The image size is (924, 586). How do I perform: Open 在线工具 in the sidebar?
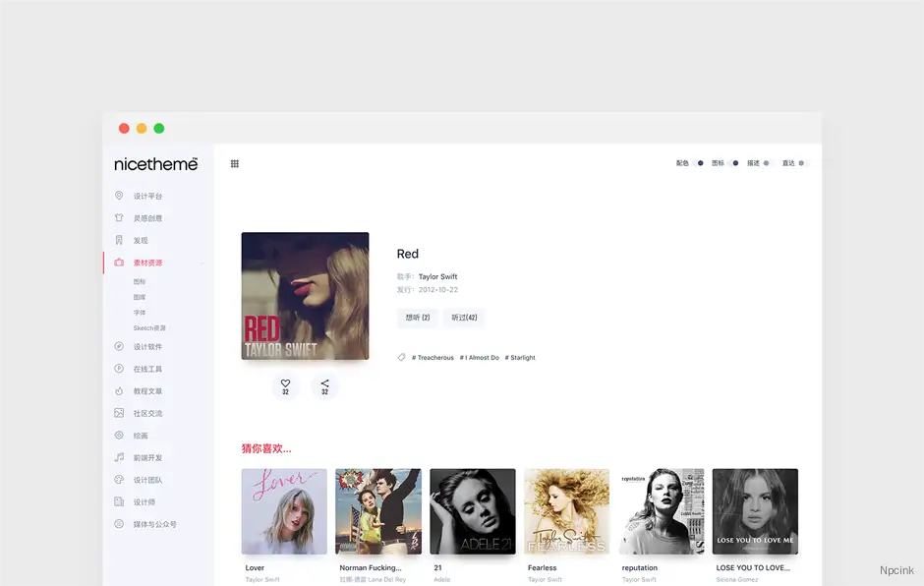147,369
